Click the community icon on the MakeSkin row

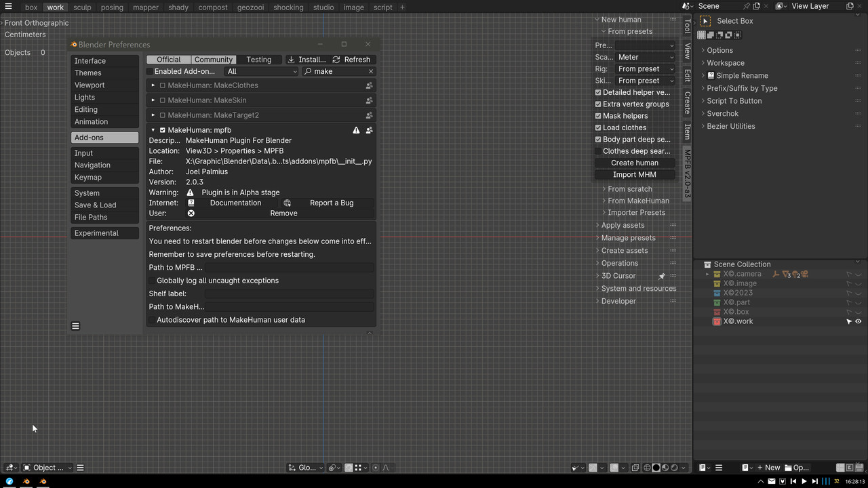[x=369, y=100]
